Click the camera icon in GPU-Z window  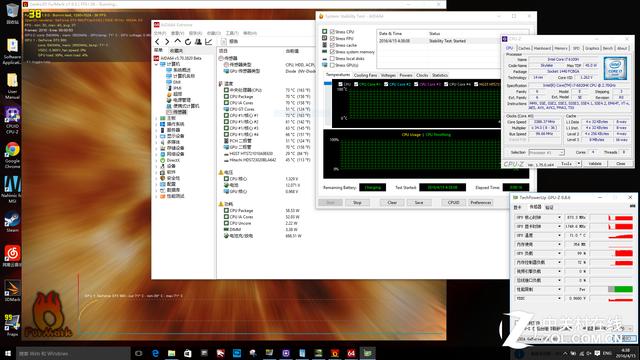tap(632, 207)
